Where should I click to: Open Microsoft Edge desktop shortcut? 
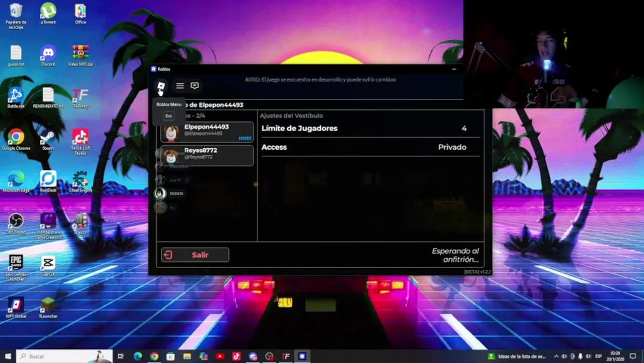16,182
